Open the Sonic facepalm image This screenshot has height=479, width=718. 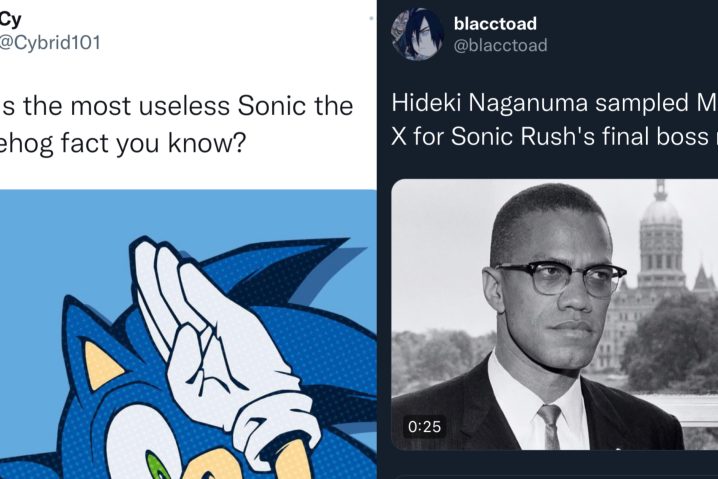pos(188,334)
